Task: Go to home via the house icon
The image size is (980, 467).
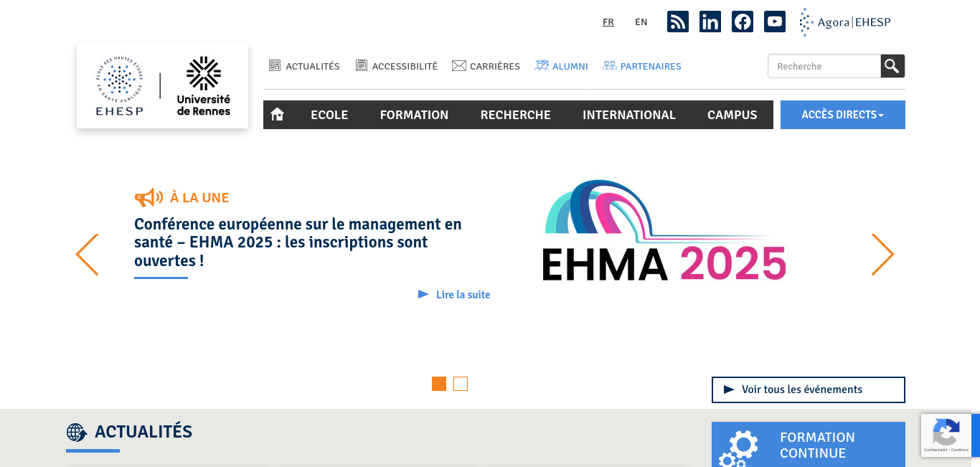Action: pos(278,115)
